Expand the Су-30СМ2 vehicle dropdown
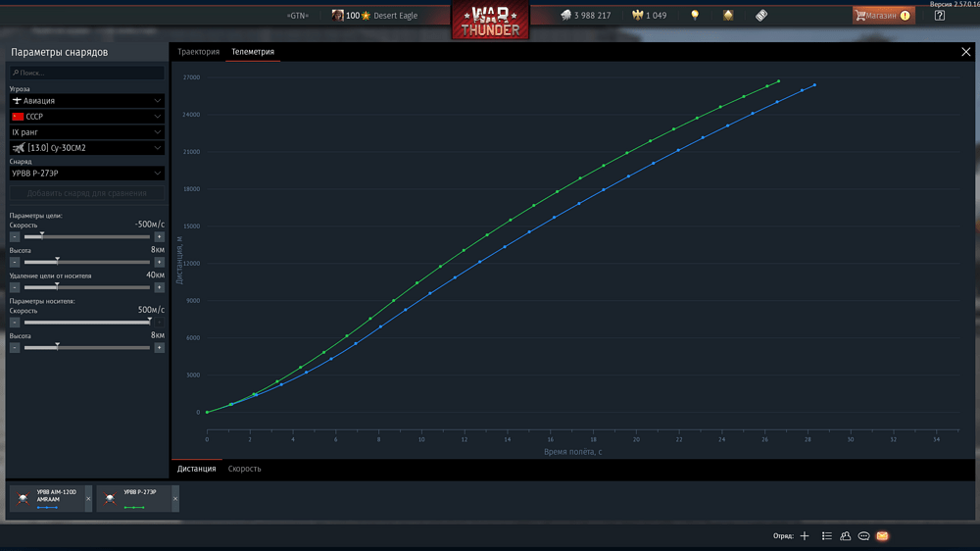980x551 pixels. pyautogui.click(x=87, y=148)
